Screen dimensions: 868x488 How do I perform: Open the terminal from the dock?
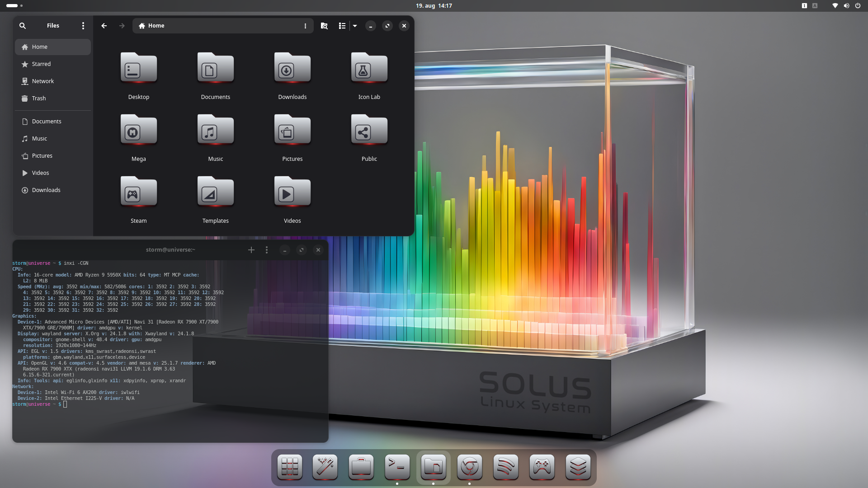[x=397, y=467]
